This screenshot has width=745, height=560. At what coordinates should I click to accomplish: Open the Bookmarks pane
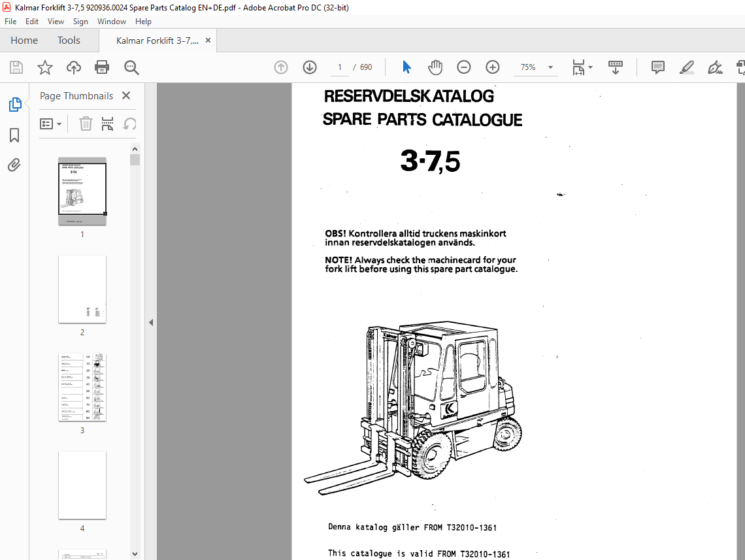click(15, 135)
